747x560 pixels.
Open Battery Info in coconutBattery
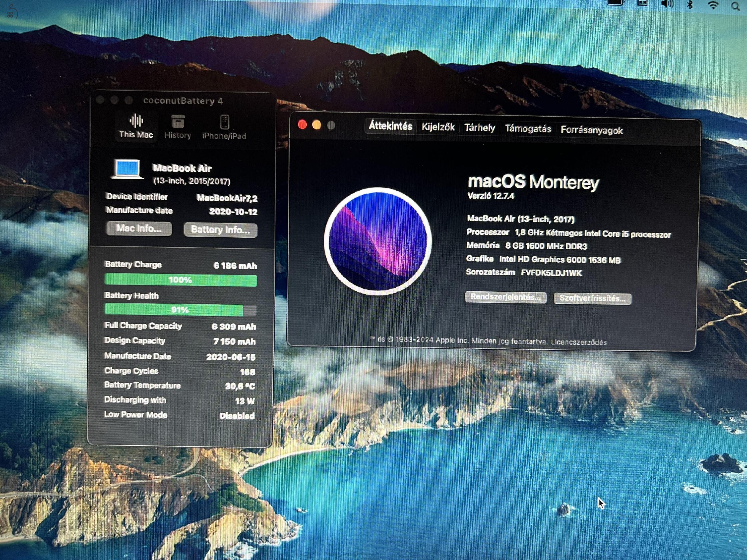tap(221, 230)
